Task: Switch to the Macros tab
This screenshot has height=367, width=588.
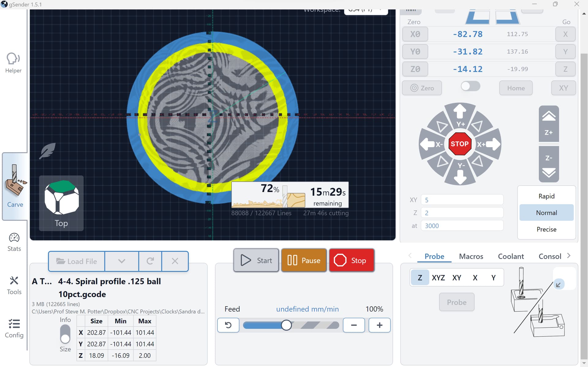Action: (471, 256)
